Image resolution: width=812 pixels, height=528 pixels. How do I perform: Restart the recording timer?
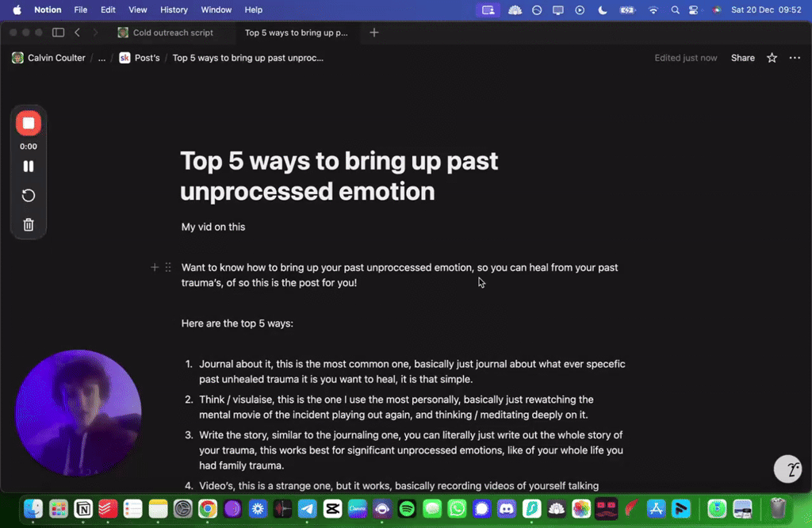pyautogui.click(x=29, y=195)
